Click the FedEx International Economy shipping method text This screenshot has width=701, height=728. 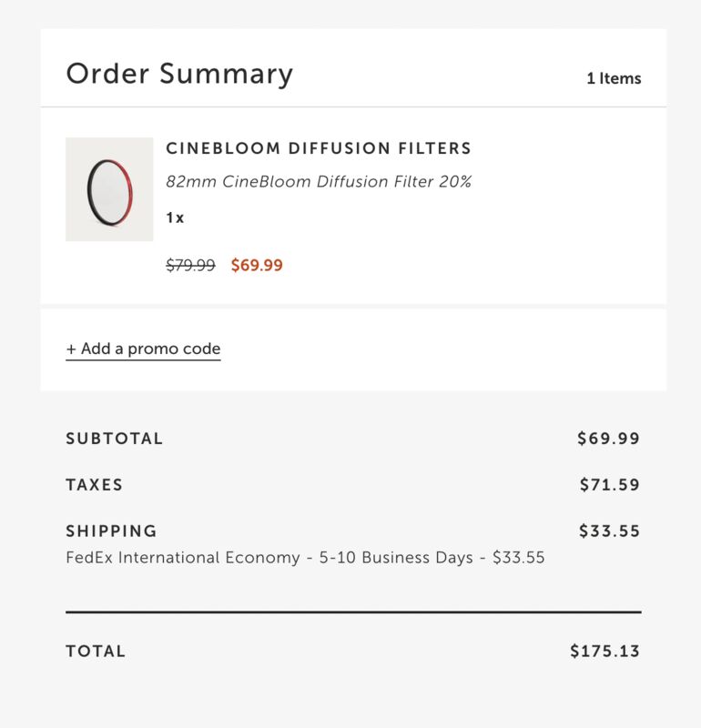(305, 558)
